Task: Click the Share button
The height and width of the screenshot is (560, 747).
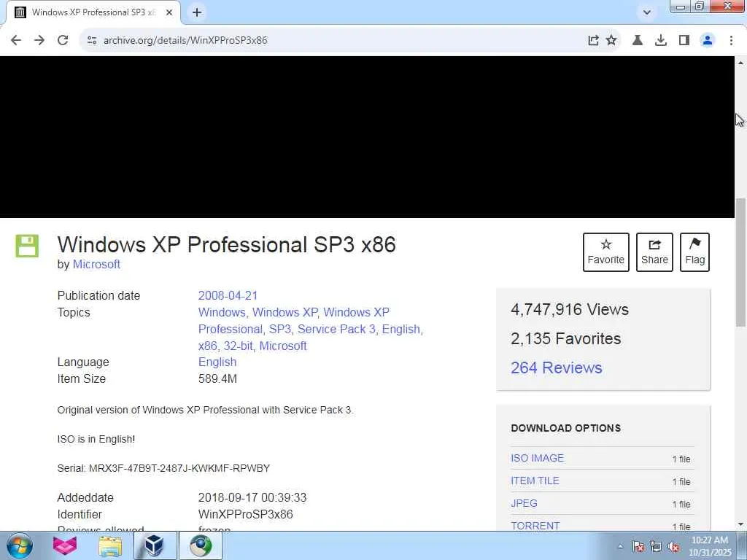Action: click(x=654, y=252)
